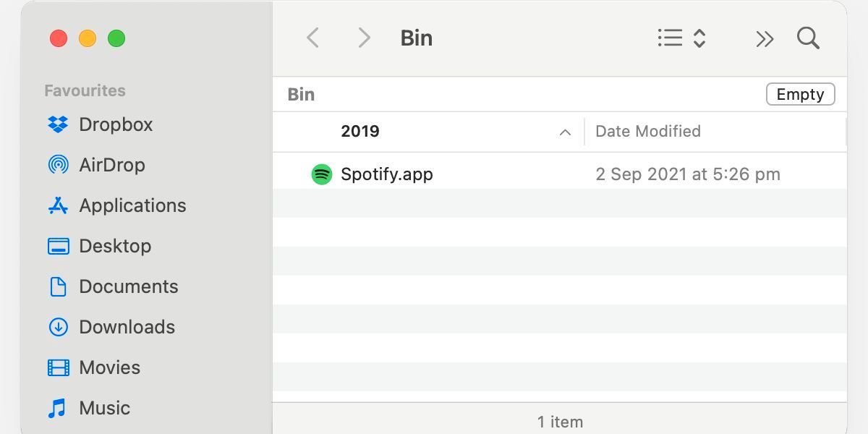The image size is (868, 434).
Task: Go to Desktop in Favourites
Action: (115, 246)
